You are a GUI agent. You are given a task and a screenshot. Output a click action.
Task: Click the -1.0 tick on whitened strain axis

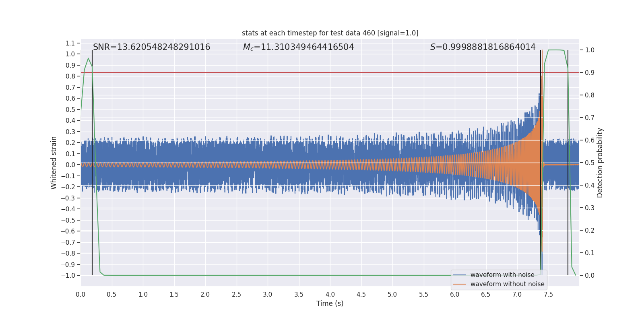68,276
